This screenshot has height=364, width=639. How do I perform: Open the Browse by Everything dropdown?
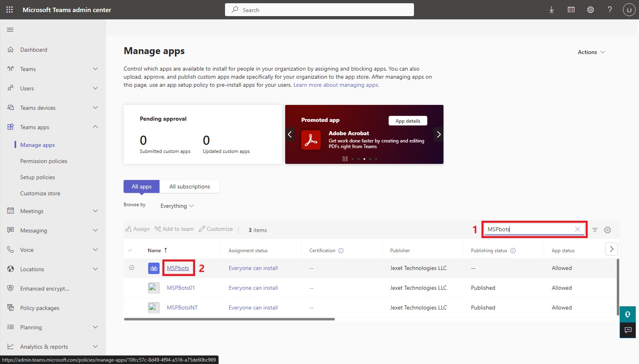[177, 206]
